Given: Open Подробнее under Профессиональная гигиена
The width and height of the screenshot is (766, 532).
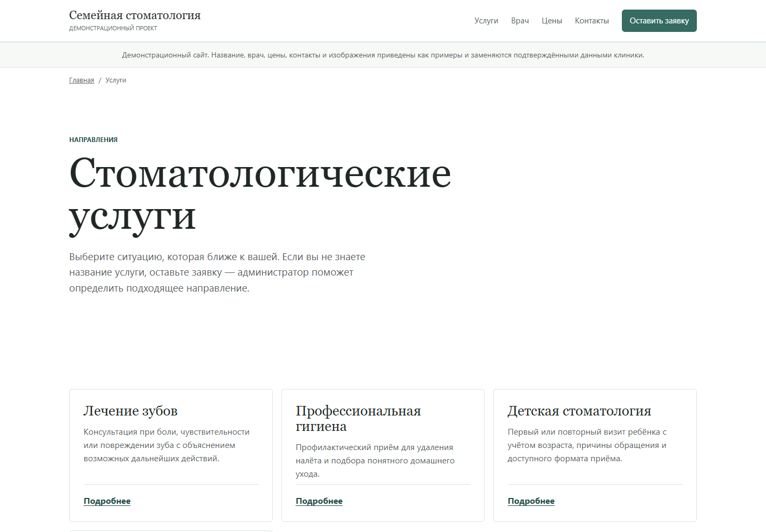Looking at the screenshot, I should (319, 501).
